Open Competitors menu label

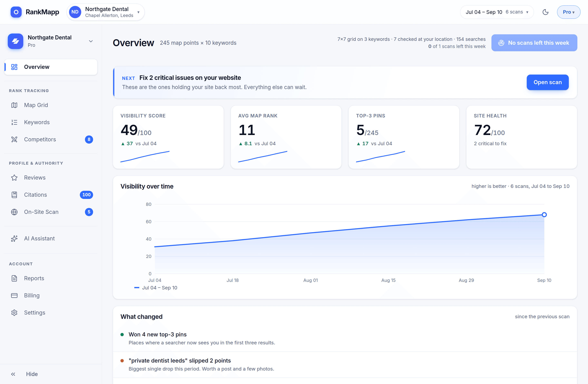point(40,139)
